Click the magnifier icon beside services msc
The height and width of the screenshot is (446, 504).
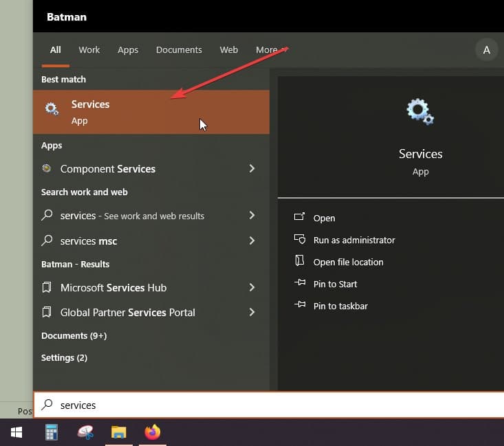[x=47, y=241]
